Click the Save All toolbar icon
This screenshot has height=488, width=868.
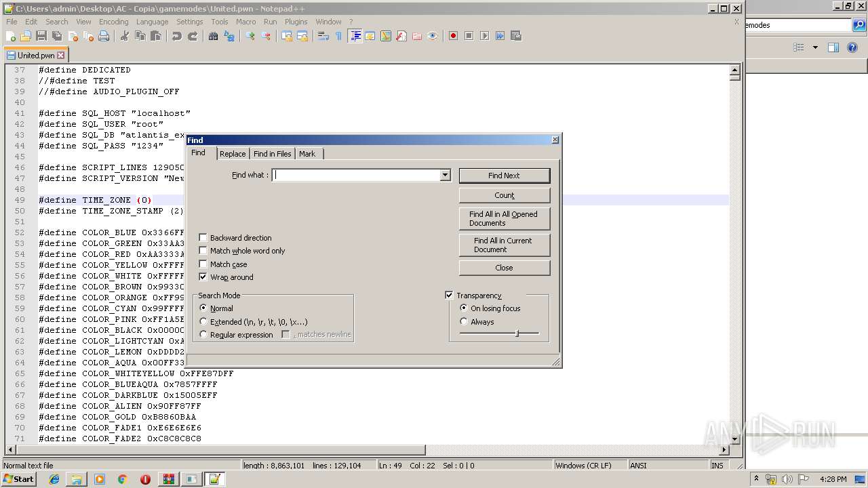(57, 36)
